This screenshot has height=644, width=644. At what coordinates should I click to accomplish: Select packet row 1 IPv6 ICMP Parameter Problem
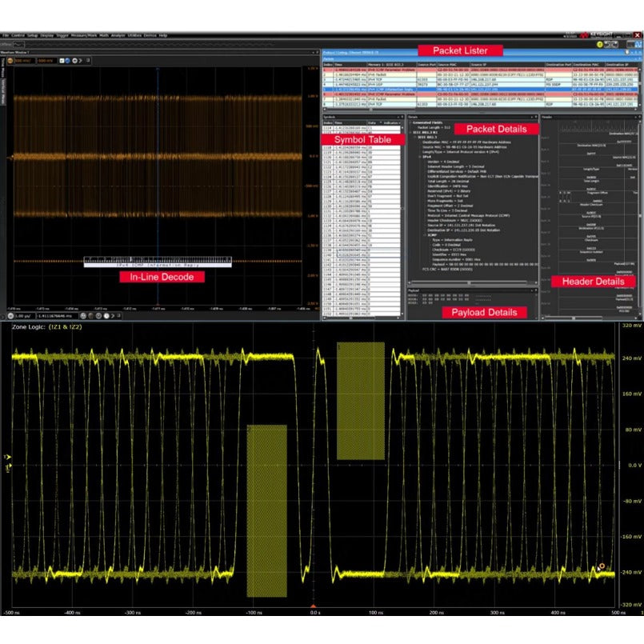point(481,70)
